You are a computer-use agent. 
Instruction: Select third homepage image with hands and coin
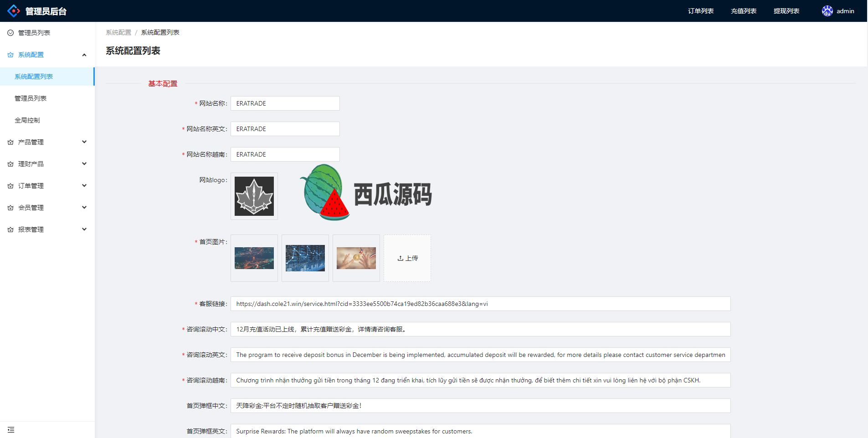356,258
